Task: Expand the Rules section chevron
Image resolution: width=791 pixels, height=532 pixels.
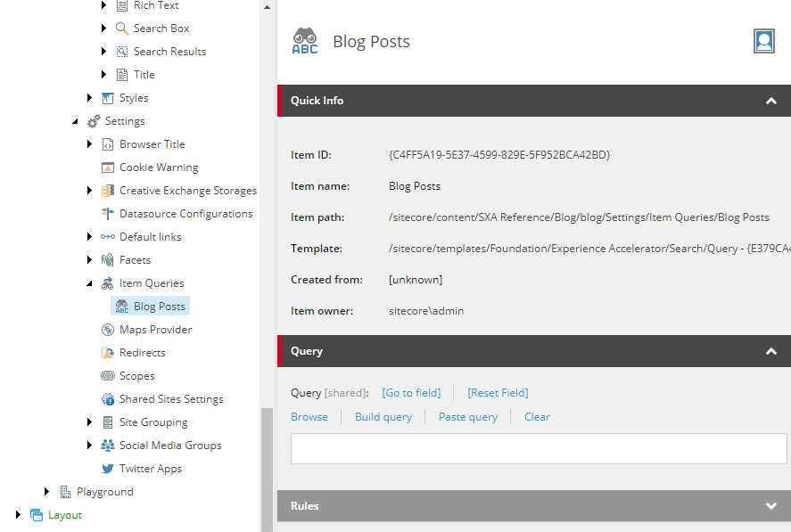Action: click(770, 506)
